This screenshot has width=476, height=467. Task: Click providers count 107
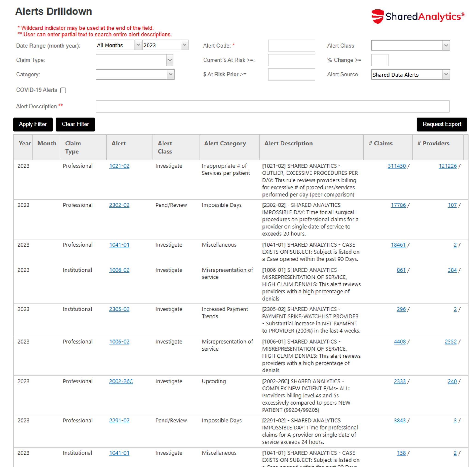click(452, 205)
